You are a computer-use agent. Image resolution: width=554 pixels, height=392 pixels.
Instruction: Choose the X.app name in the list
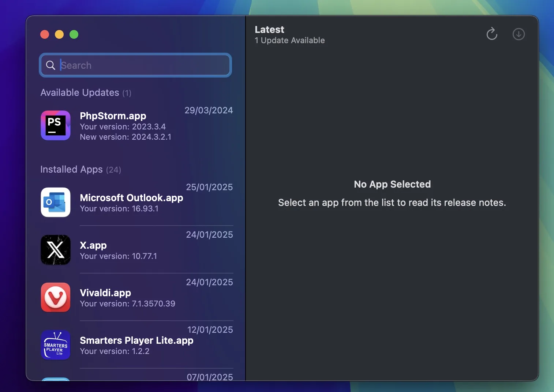[93, 245]
